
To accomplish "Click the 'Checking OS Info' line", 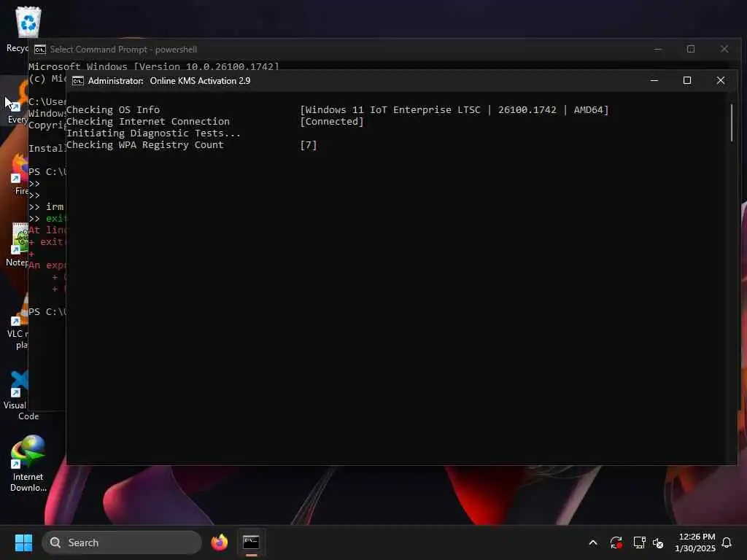I will (x=113, y=109).
